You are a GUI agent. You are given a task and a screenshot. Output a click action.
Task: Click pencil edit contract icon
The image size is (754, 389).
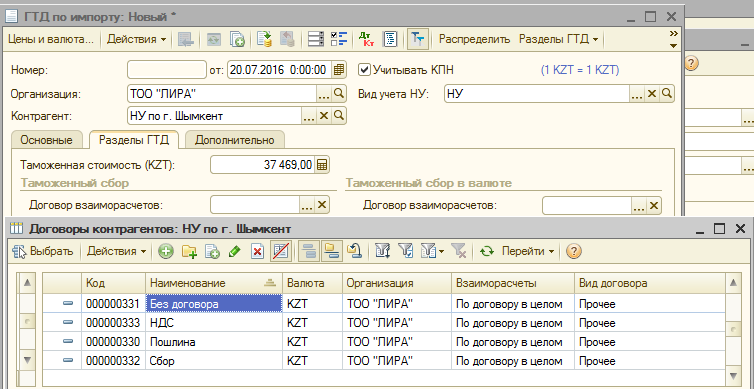234,251
